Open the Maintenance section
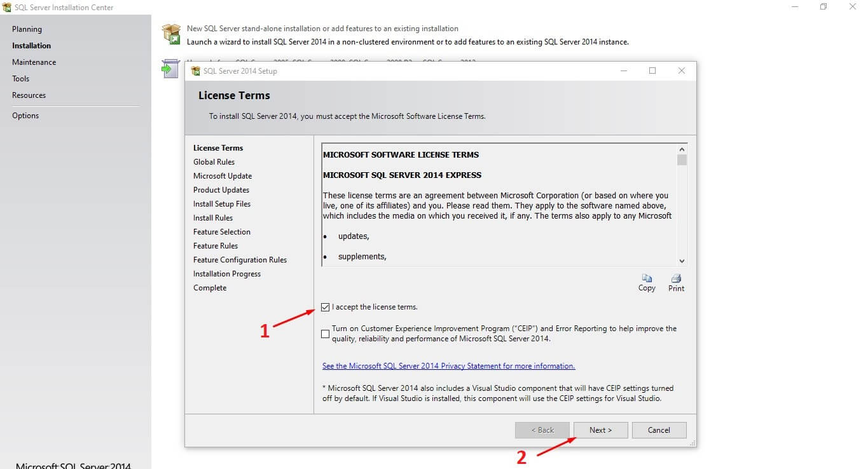 point(34,62)
